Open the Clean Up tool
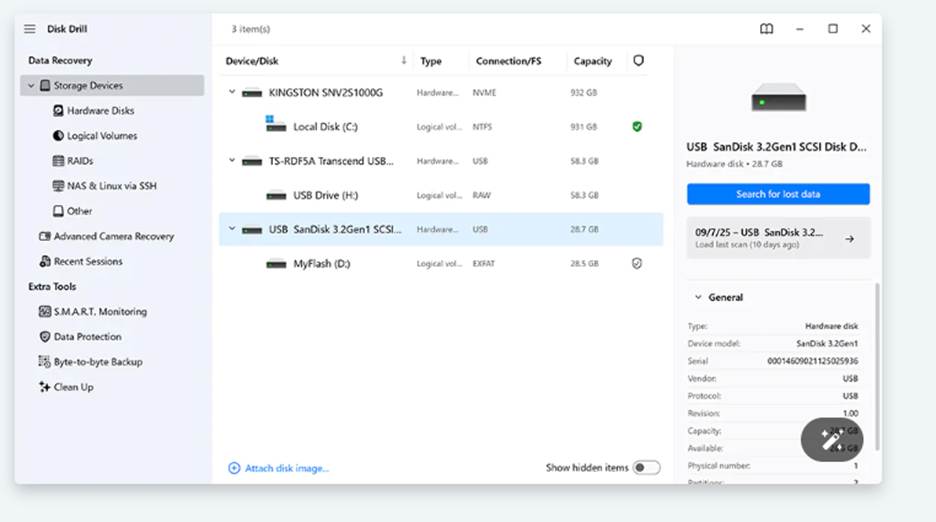The width and height of the screenshot is (936, 522). (x=73, y=386)
